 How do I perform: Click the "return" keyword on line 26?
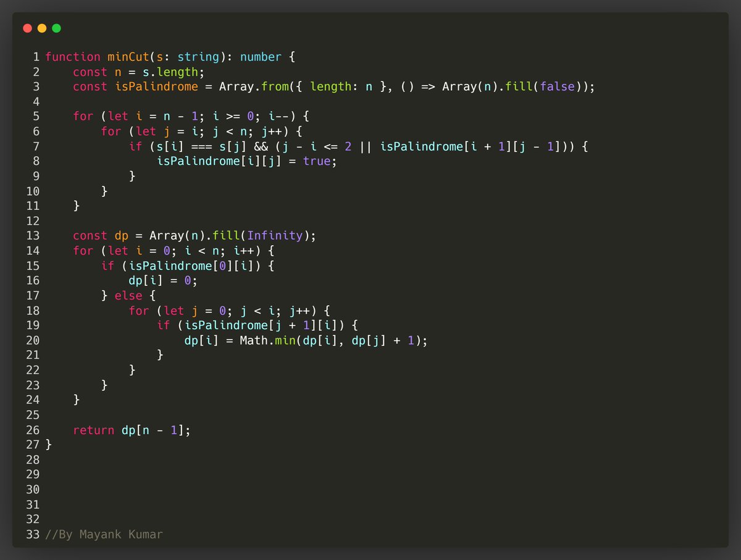[94, 430]
